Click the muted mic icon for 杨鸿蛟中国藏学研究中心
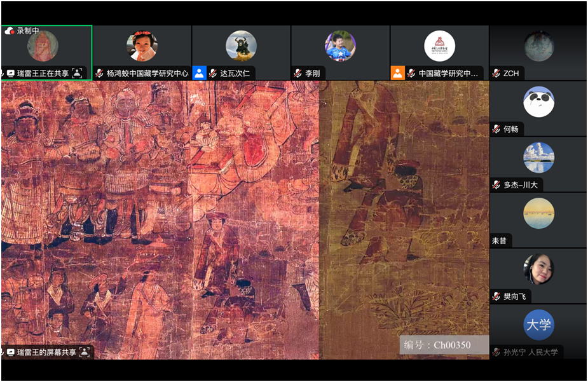This screenshot has width=588, height=382. tap(99, 73)
